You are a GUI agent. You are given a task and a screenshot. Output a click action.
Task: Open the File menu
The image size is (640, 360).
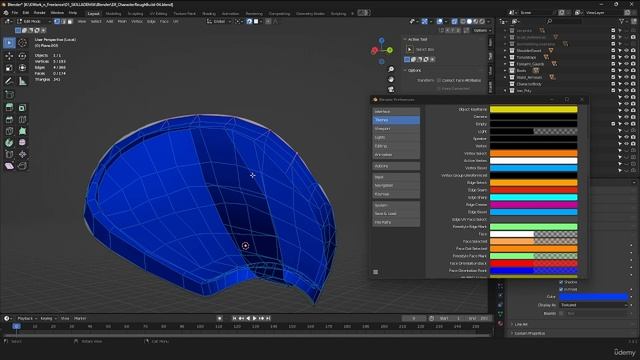pyautogui.click(x=15, y=13)
